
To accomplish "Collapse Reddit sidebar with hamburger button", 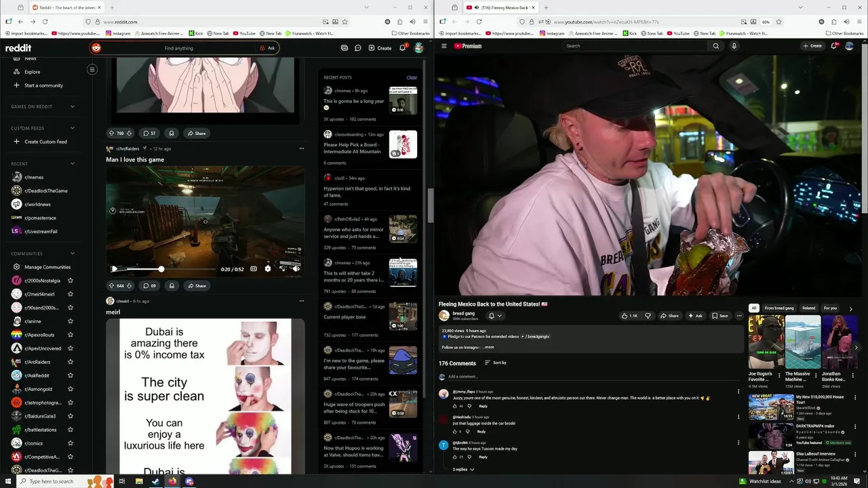I will (92, 69).
